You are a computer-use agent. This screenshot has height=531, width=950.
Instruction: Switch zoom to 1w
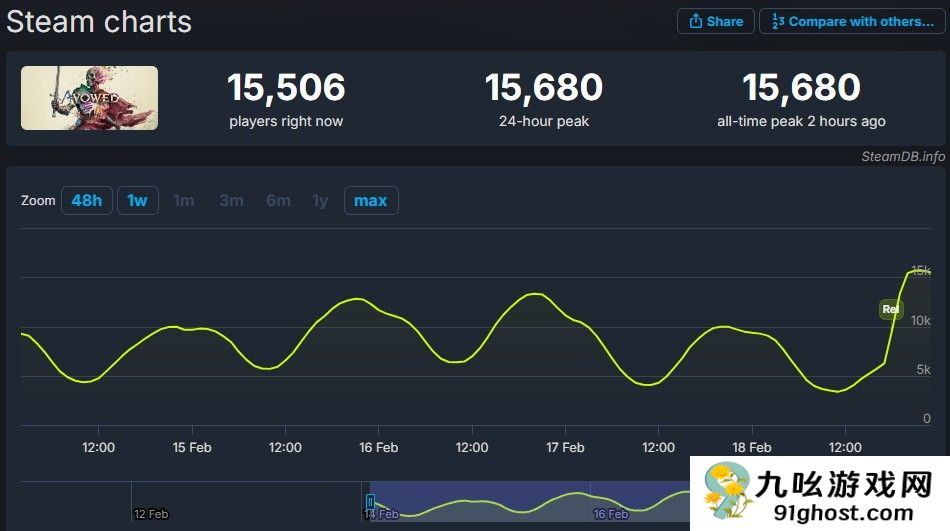click(x=138, y=201)
